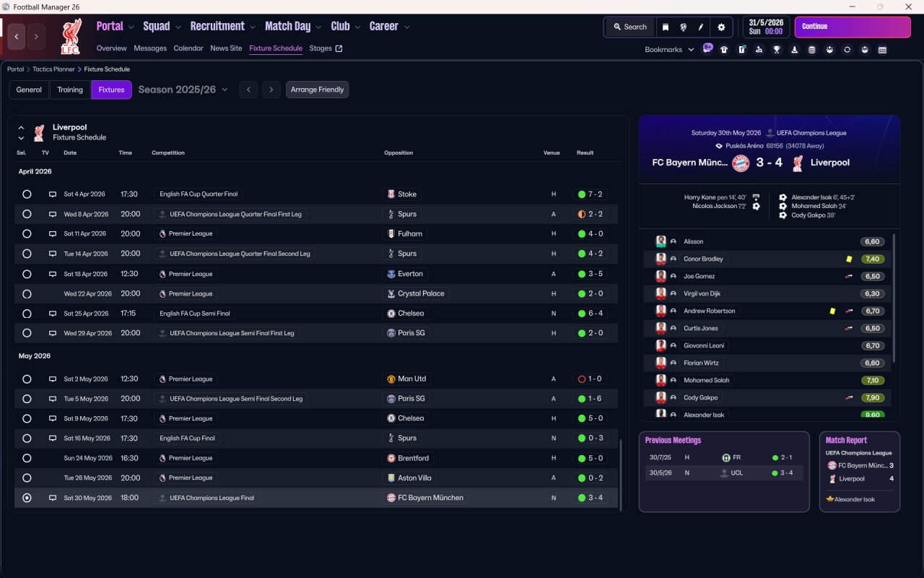
Task: Switch to the Messages sub-tab
Action: [150, 48]
